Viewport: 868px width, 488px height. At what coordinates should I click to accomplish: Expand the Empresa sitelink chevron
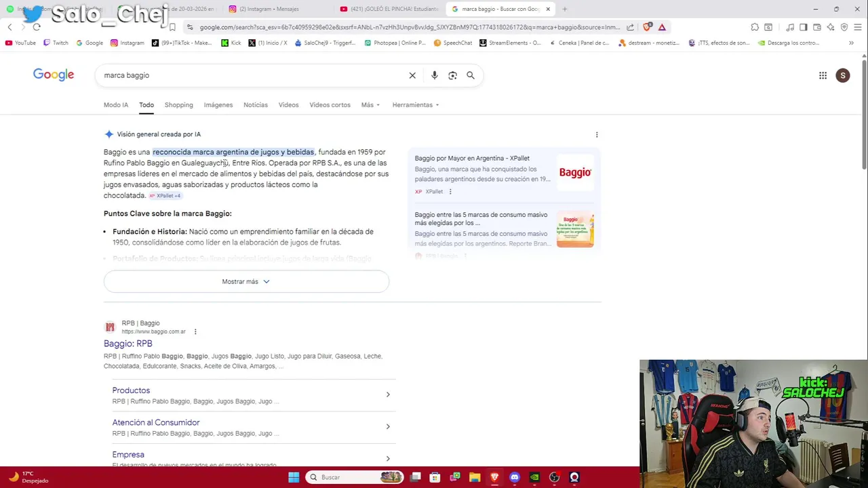(x=388, y=459)
